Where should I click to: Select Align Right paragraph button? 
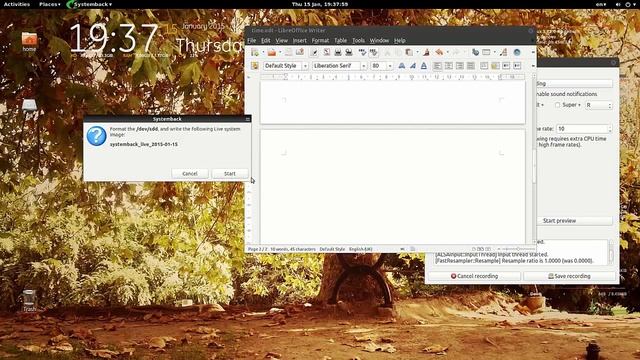click(460, 66)
